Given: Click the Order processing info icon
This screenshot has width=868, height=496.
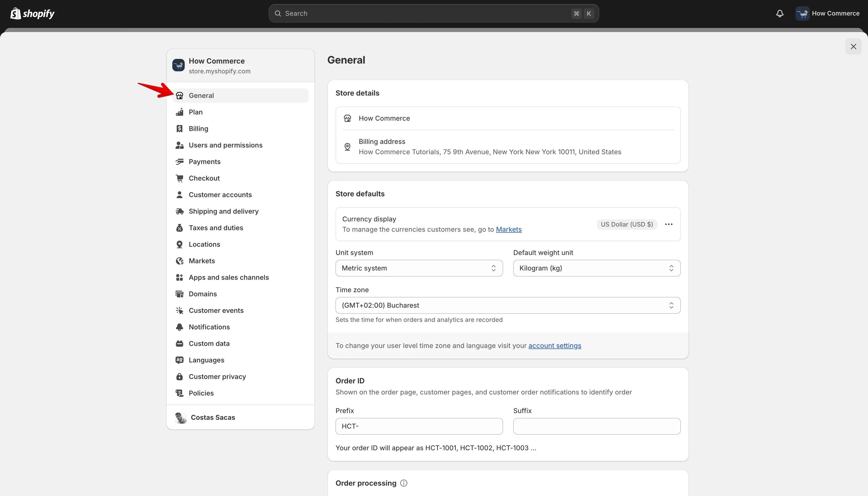Looking at the screenshot, I should (404, 483).
